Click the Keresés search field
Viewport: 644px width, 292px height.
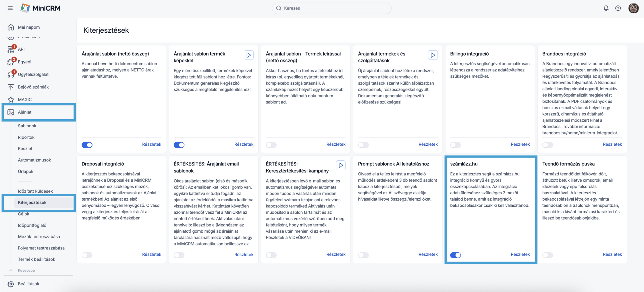coord(332,8)
